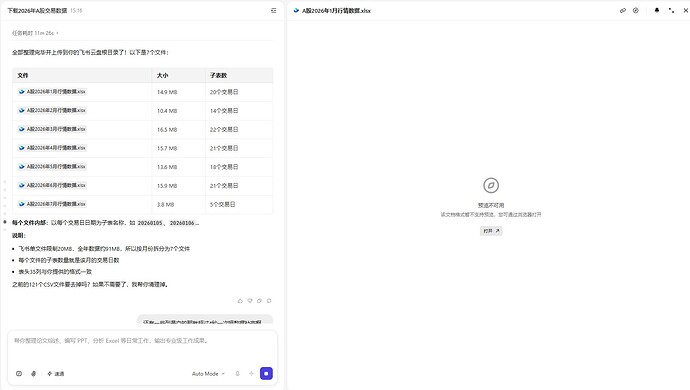This screenshot has height=390, width=690.
Task: Click the bell notification icon in preview header
Action: tap(657, 11)
